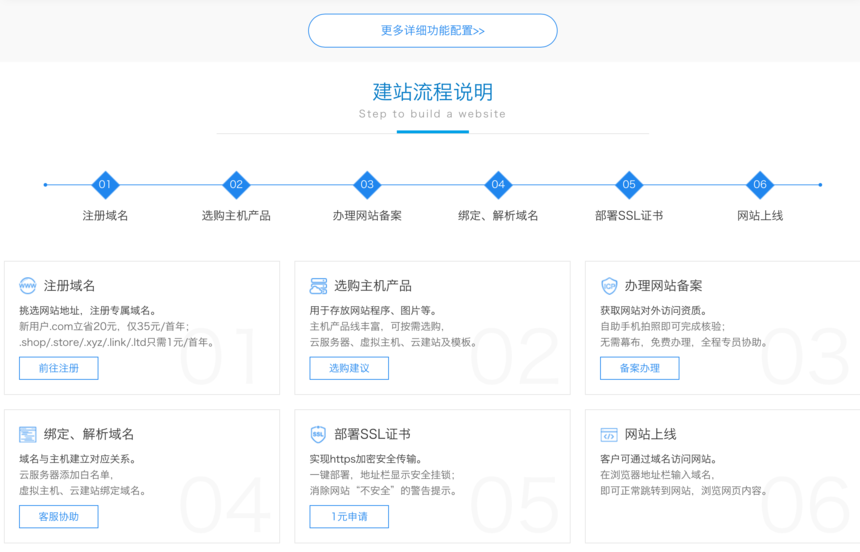The width and height of the screenshot is (860, 552).
Task: Click 注册域名 label under step 01
Action: 105,216
